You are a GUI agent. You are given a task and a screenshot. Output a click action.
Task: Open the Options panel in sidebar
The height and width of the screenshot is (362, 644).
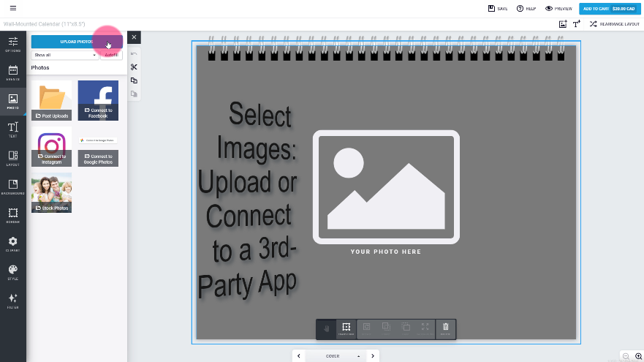(x=12, y=44)
